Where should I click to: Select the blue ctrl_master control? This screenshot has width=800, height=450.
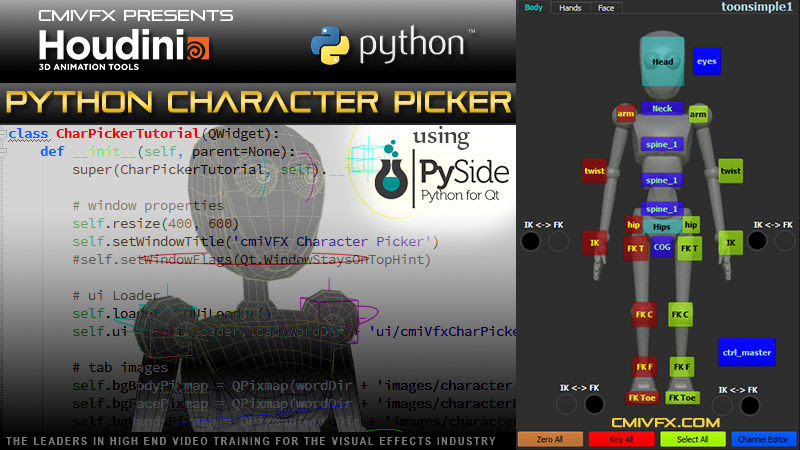(x=746, y=352)
